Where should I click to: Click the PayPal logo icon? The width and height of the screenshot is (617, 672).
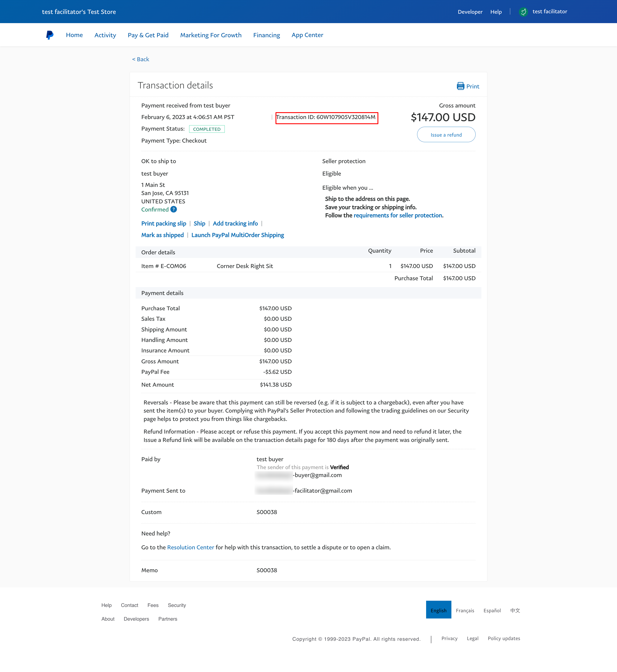(x=50, y=35)
